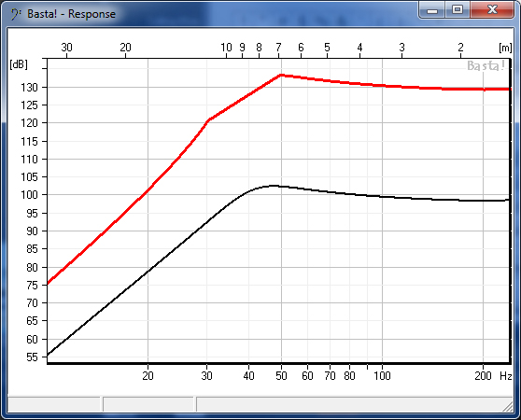Click the 130 dB label on the vertical axis
This screenshot has height=420, width=521.
point(29,88)
